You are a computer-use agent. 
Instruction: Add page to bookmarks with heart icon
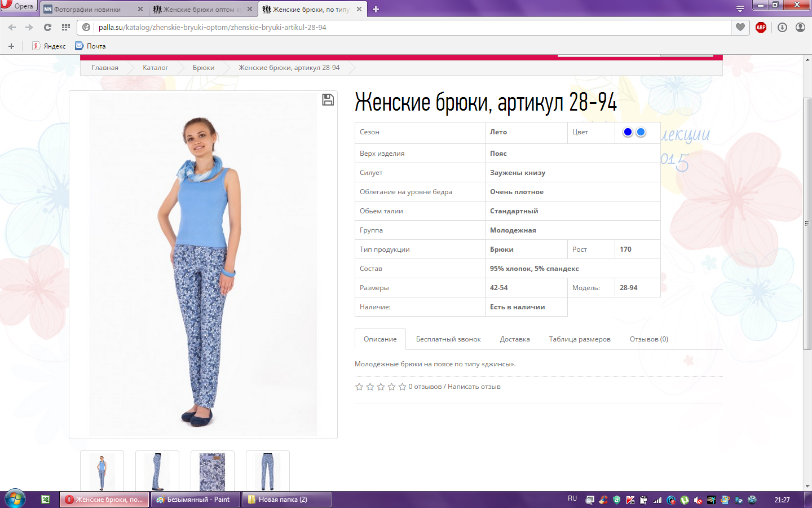[x=740, y=27]
